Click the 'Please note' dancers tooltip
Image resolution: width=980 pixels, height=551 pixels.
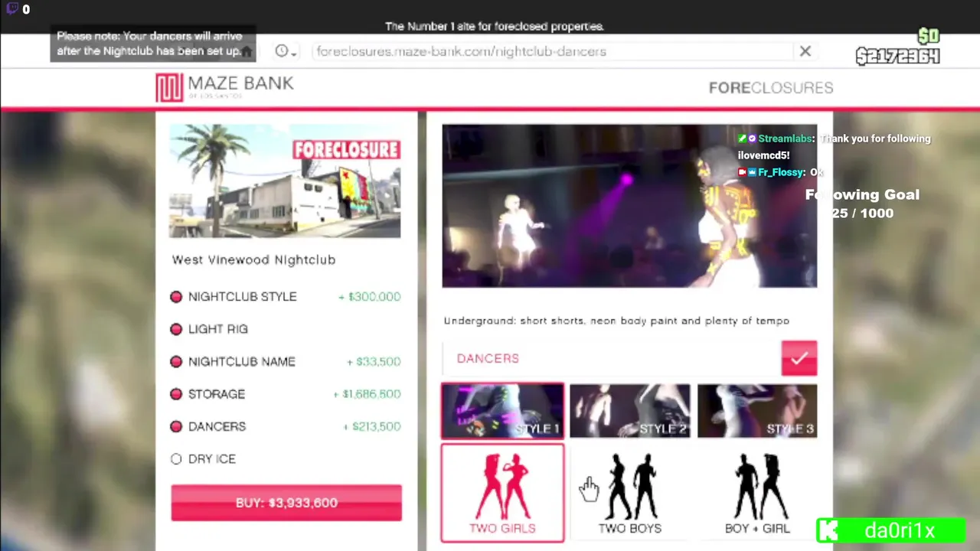tap(152, 44)
